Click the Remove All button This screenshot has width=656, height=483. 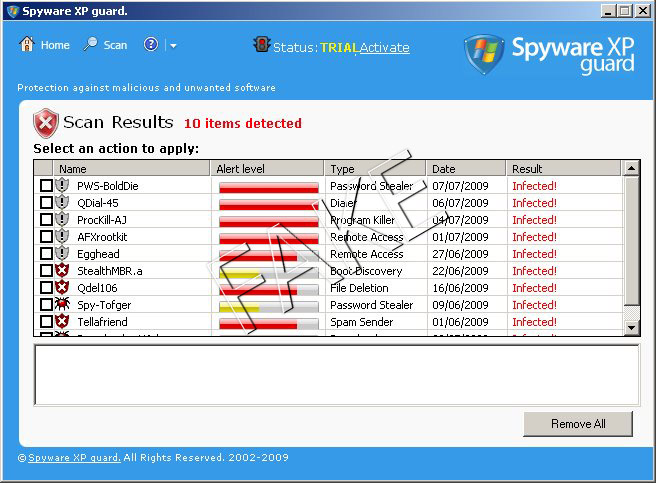(578, 424)
